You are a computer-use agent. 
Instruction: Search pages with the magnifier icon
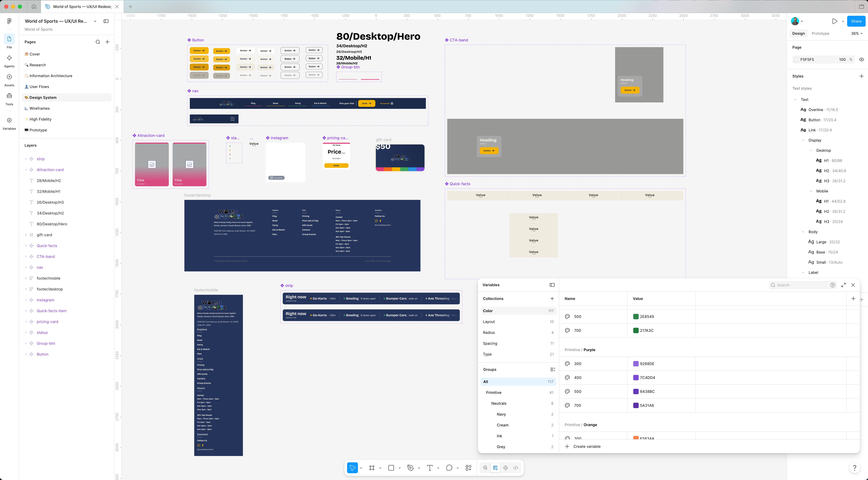click(98, 42)
